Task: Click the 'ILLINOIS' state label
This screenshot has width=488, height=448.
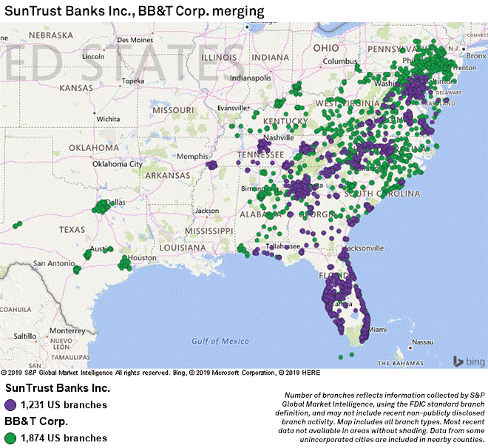Action: pos(219,58)
